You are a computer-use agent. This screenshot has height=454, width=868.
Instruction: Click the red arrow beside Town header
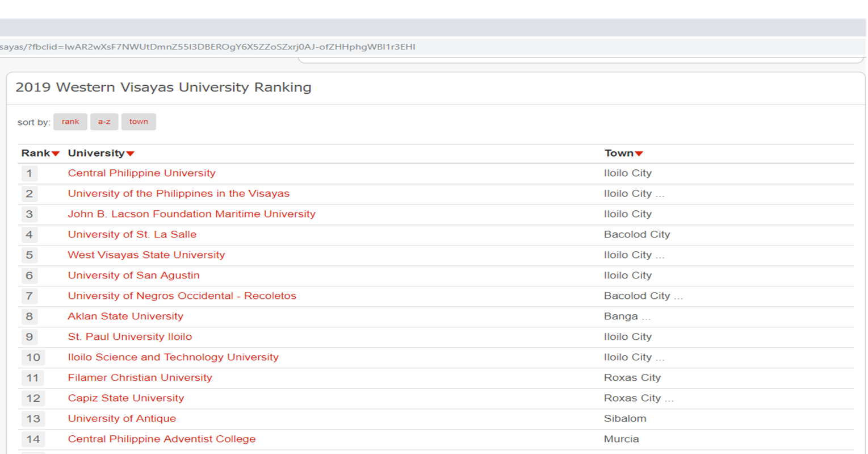pyautogui.click(x=639, y=153)
